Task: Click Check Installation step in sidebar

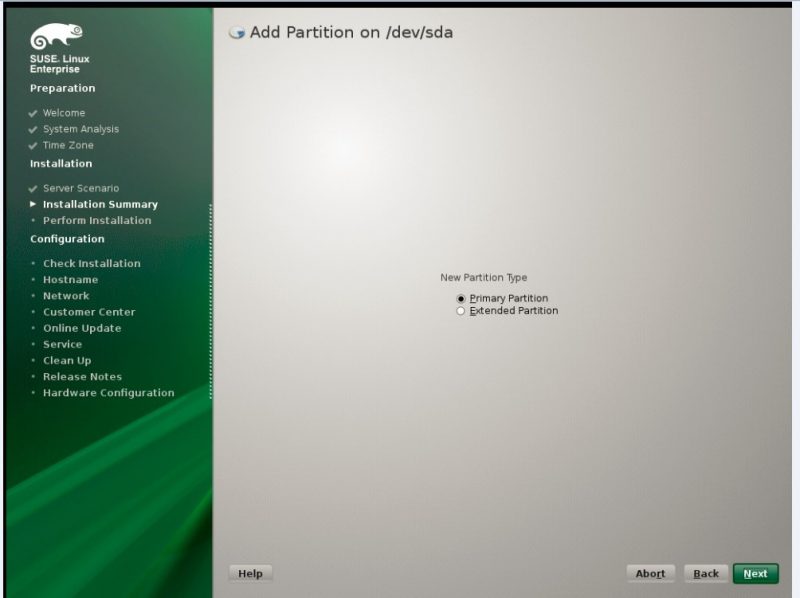Action: pyautogui.click(x=91, y=263)
